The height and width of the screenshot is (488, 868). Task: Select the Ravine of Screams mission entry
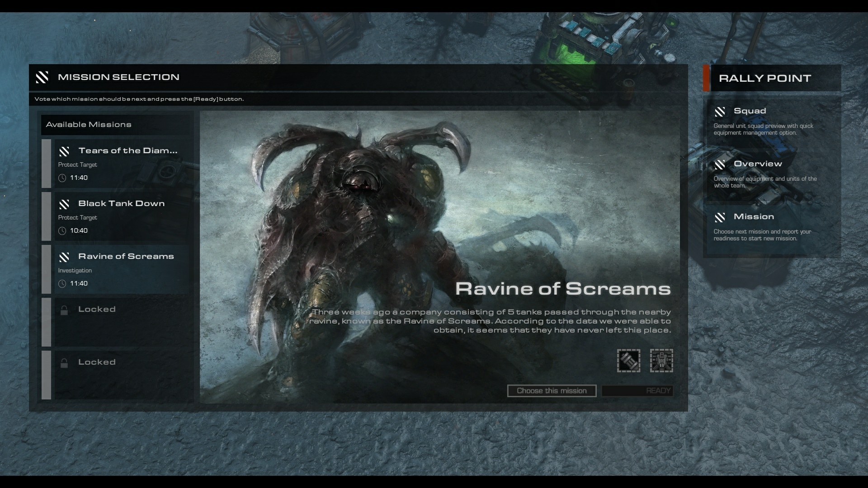coord(115,269)
